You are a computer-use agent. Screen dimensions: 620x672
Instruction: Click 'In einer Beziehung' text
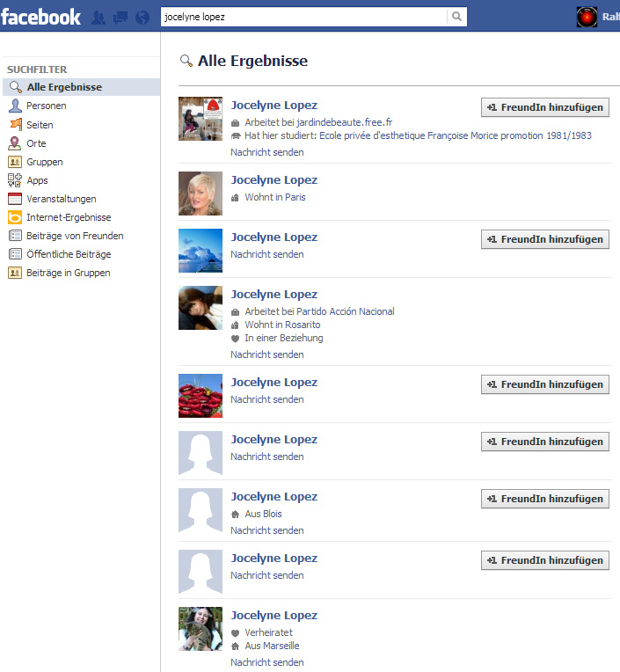tap(284, 338)
